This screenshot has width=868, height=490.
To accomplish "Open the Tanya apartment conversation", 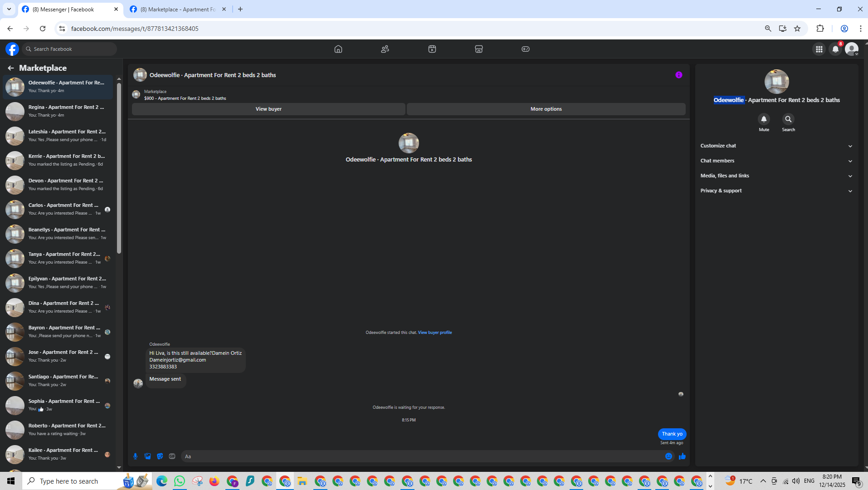I will tap(58, 258).
